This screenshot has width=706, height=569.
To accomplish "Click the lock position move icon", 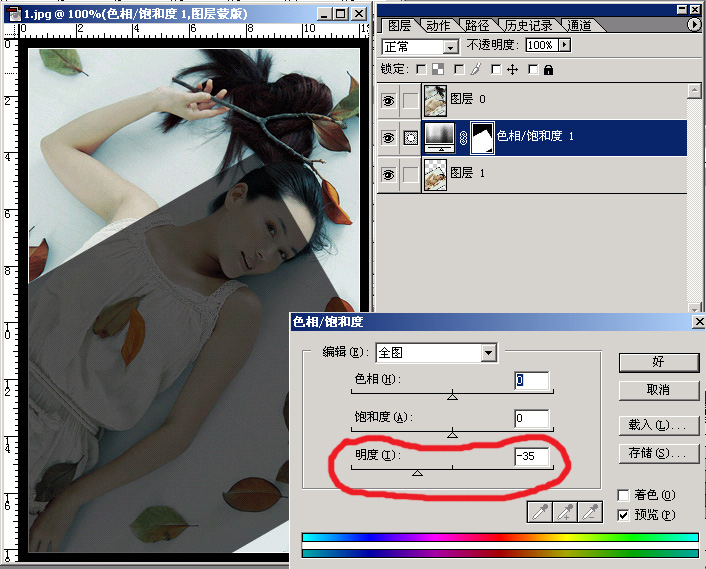I will point(512,70).
